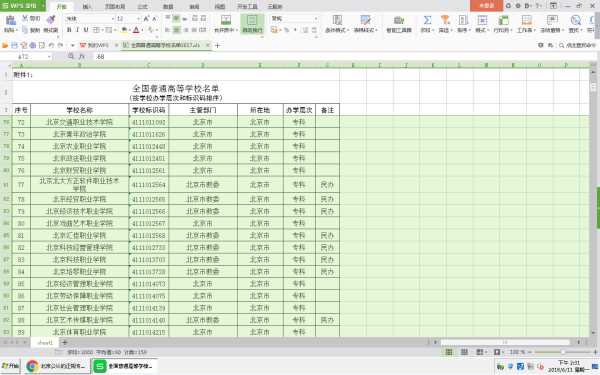Click the undo icon in quick access bar
Screen dimensions: 600x375
pyautogui.click(x=51, y=46)
